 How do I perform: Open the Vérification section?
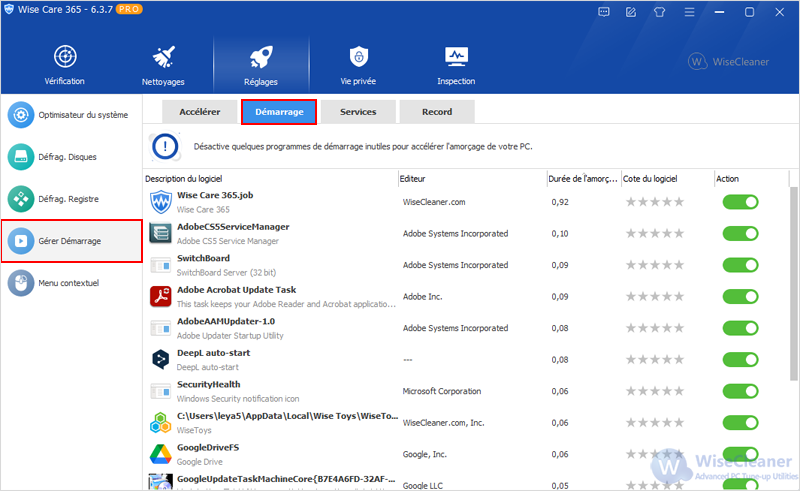(65, 65)
